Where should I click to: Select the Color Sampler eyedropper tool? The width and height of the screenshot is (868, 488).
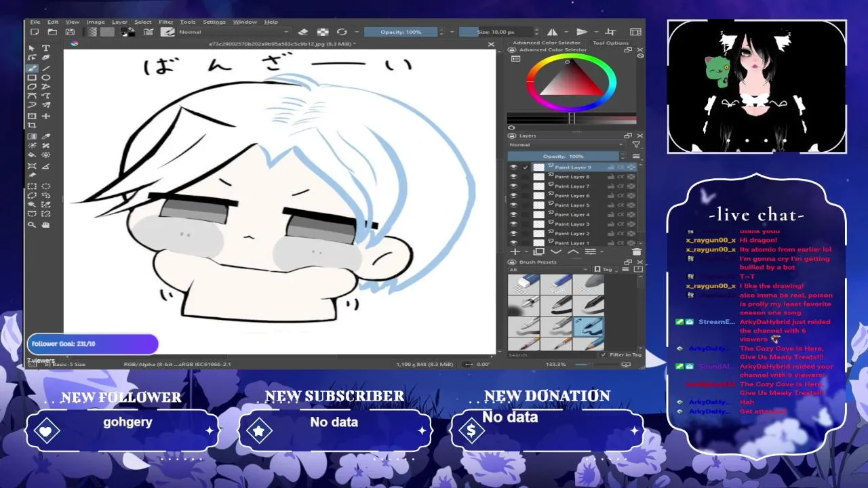coord(46,136)
